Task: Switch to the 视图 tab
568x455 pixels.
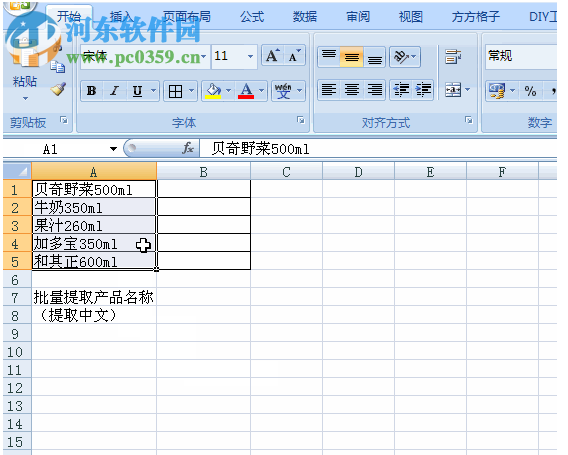Action: pos(410,17)
